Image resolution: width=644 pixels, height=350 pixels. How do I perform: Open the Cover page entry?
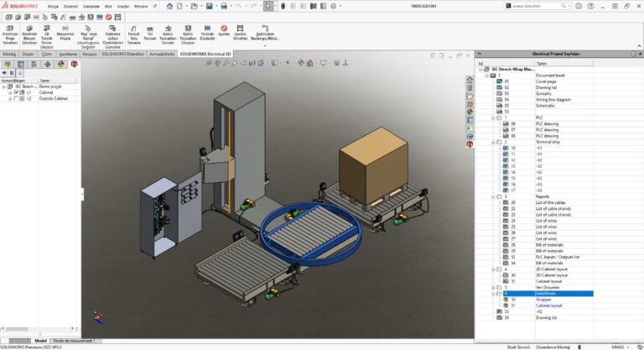pos(545,81)
